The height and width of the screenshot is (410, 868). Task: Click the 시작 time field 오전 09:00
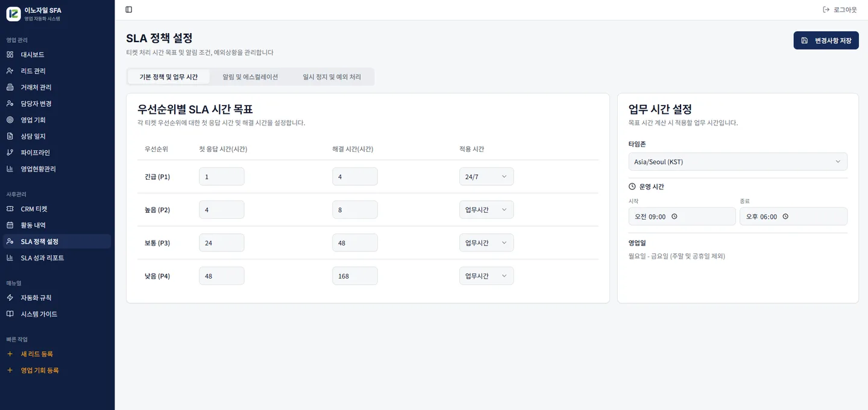click(x=682, y=216)
